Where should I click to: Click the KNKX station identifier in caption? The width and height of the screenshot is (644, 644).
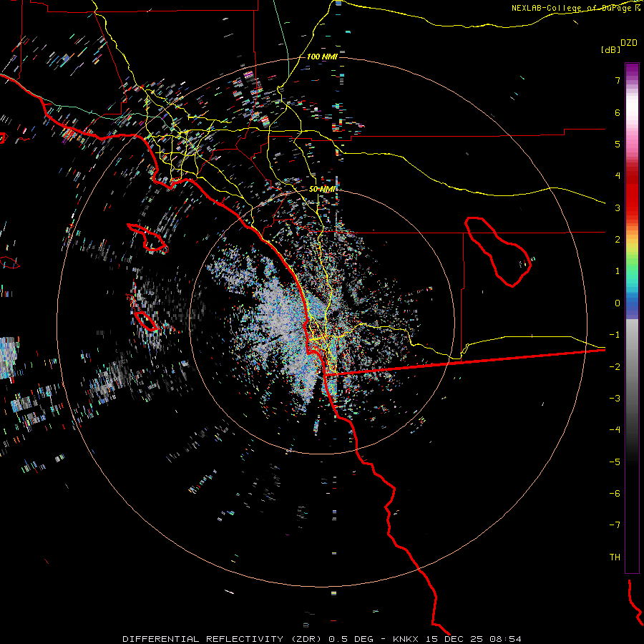pos(407,639)
